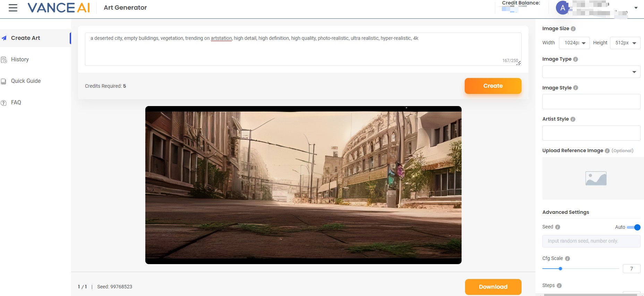Open the hamburger navigation menu
Viewport: 644px width, 296px height.
(13, 8)
